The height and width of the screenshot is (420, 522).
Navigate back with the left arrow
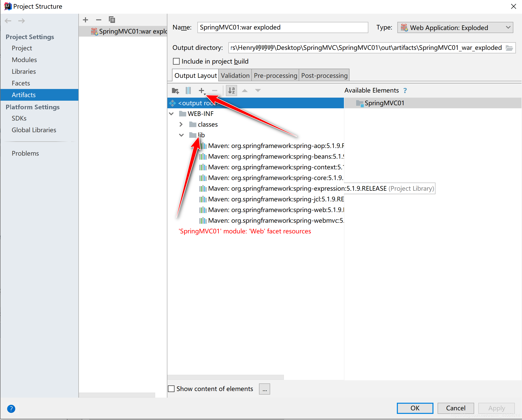pos(8,21)
